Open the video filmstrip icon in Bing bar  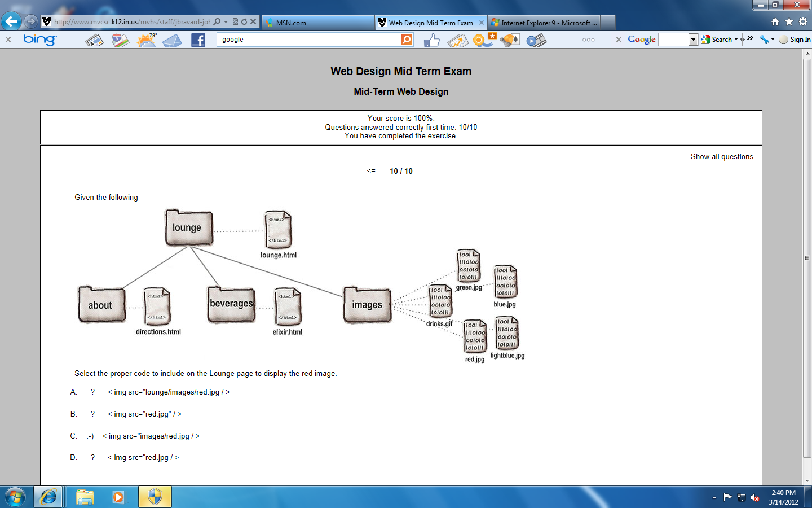(x=536, y=40)
